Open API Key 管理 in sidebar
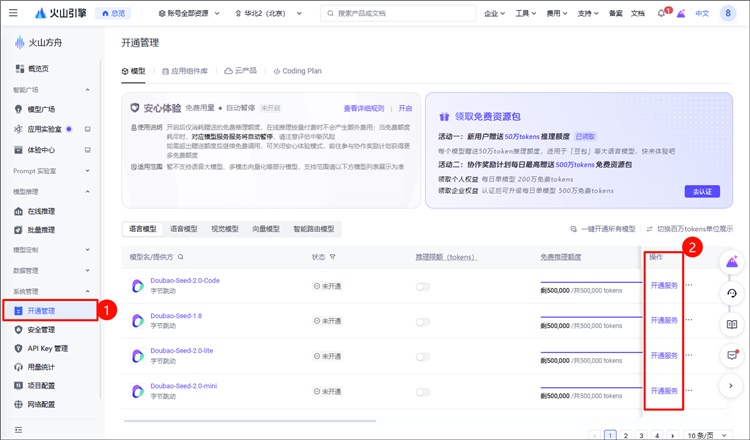Image resolution: width=750 pixels, height=440 pixels. (x=47, y=348)
